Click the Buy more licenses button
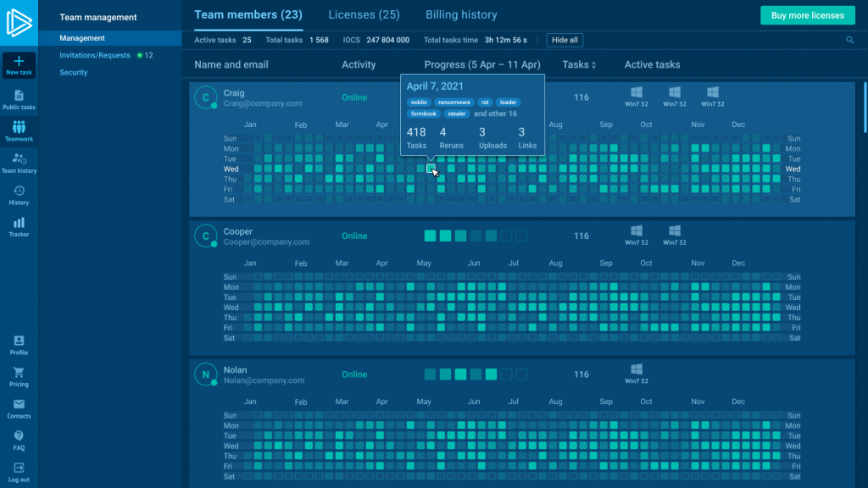868x488 pixels. tap(807, 15)
